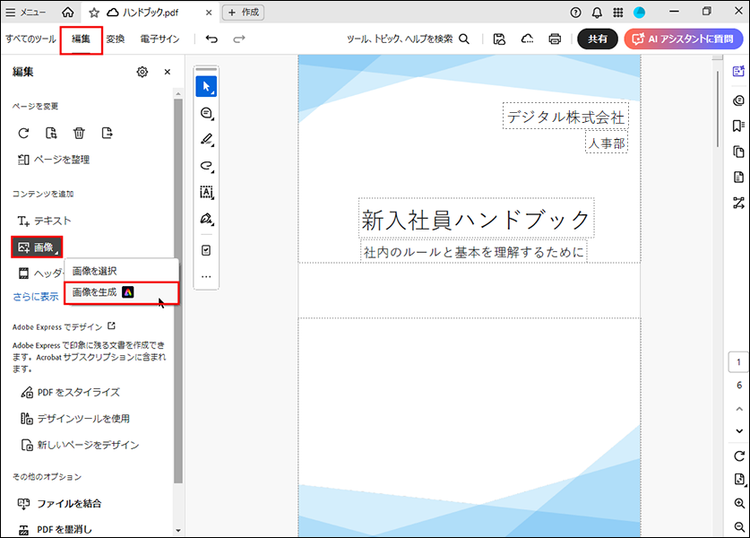Switch to the 変換 tab
This screenshot has width=750, height=538.
point(115,39)
